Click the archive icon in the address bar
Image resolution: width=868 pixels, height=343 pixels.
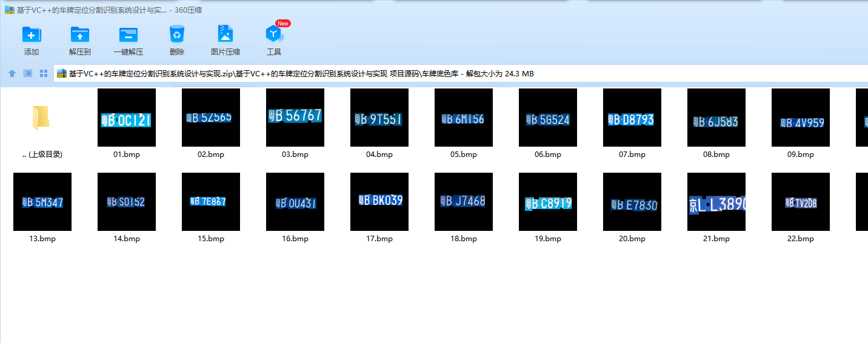[62, 73]
